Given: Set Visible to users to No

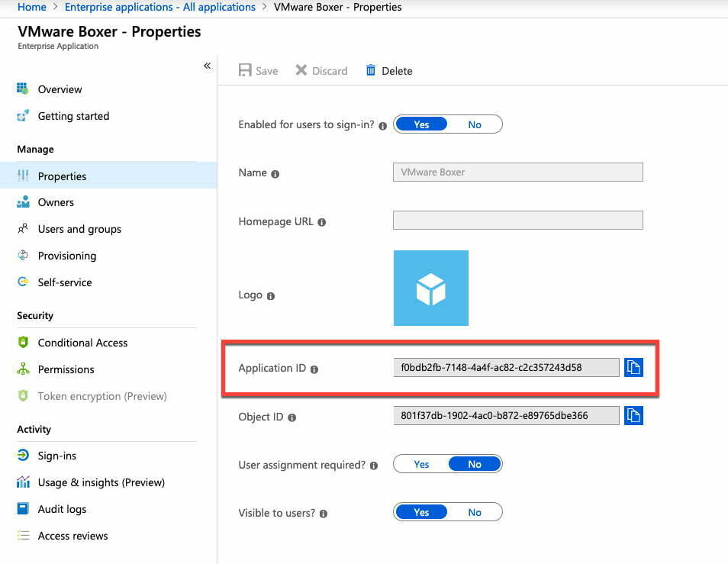Looking at the screenshot, I should 475,512.
